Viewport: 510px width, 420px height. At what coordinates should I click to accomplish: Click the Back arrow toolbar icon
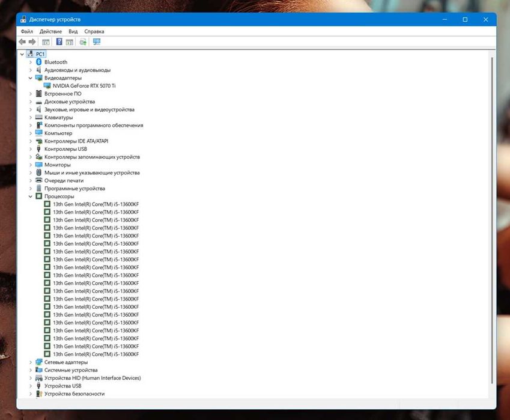(x=22, y=41)
